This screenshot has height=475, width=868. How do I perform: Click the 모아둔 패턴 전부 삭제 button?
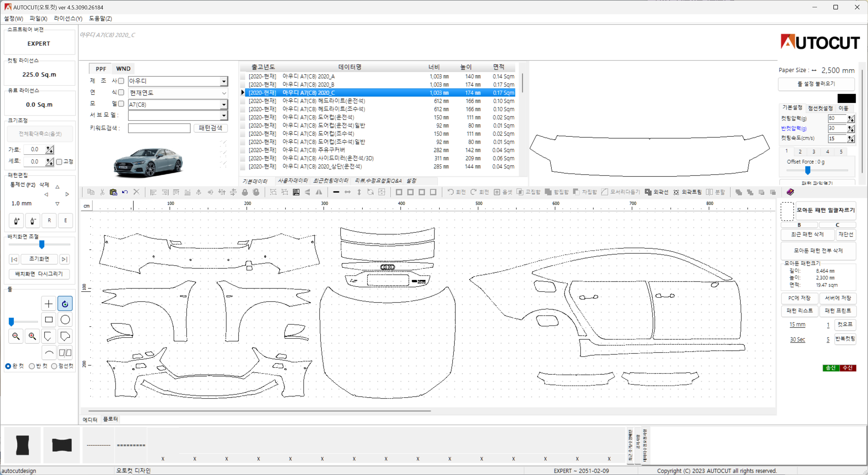point(818,251)
